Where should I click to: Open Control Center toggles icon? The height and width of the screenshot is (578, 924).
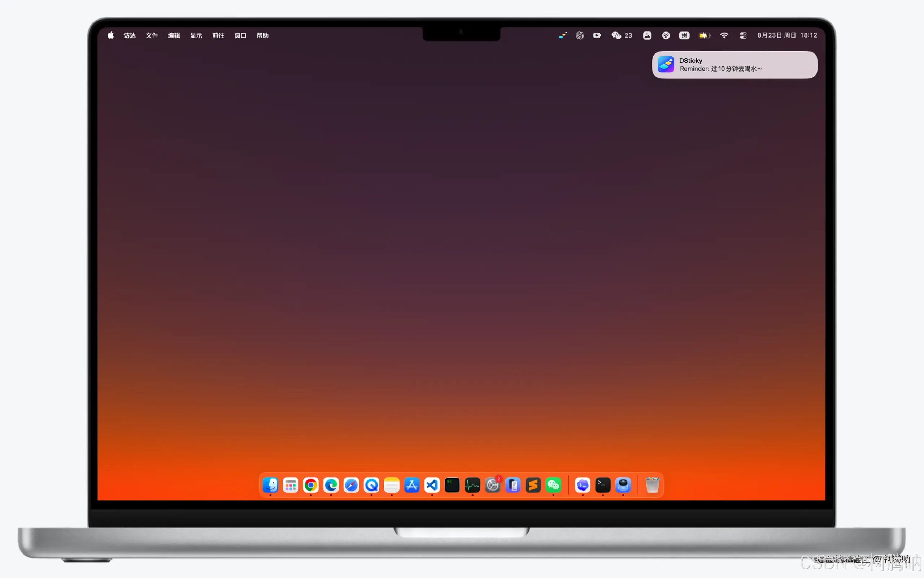coord(743,35)
